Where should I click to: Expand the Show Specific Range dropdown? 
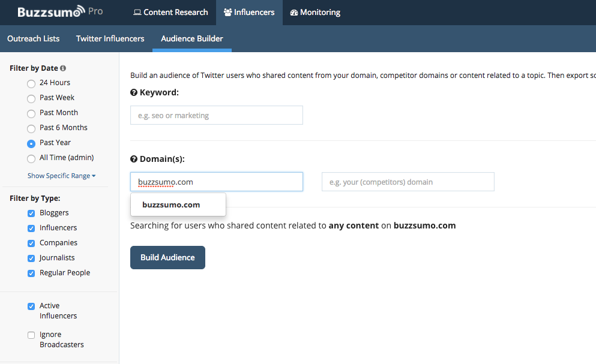click(61, 176)
